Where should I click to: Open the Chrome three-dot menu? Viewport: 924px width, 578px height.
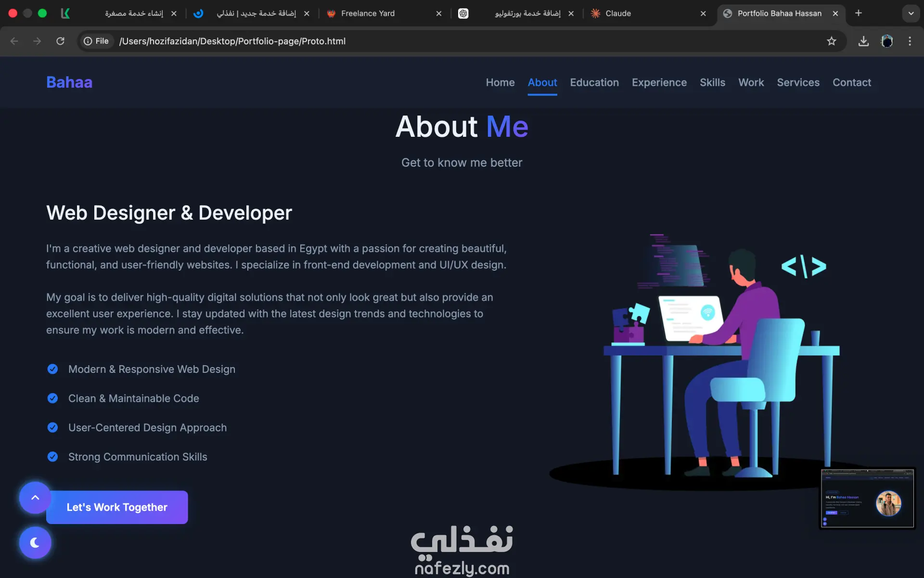coord(910,41)
